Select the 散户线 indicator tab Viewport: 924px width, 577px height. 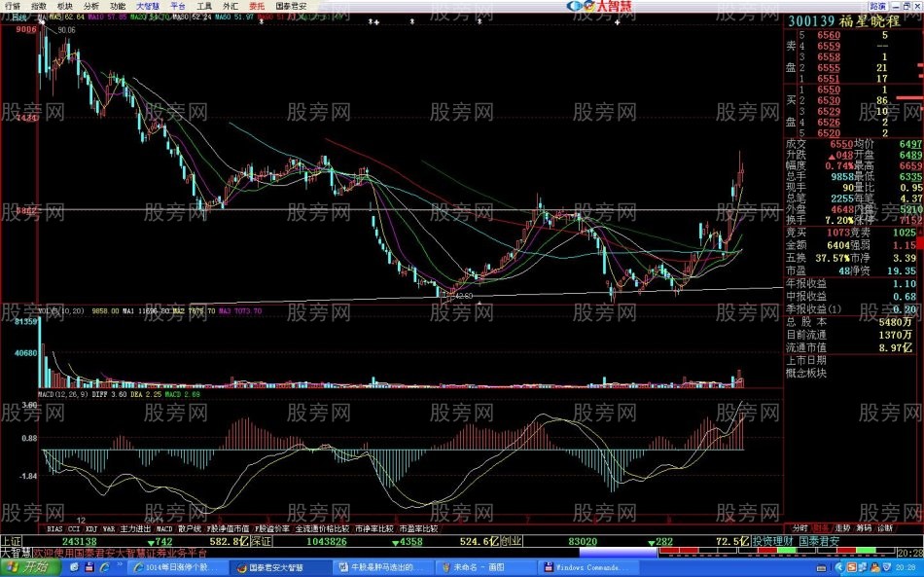189,528
